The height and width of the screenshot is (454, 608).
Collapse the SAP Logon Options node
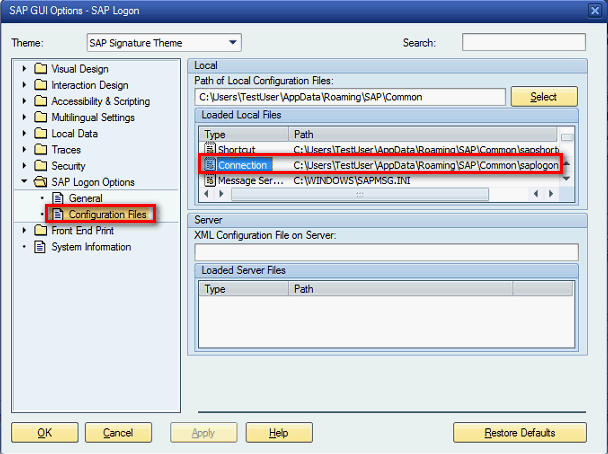24,182
